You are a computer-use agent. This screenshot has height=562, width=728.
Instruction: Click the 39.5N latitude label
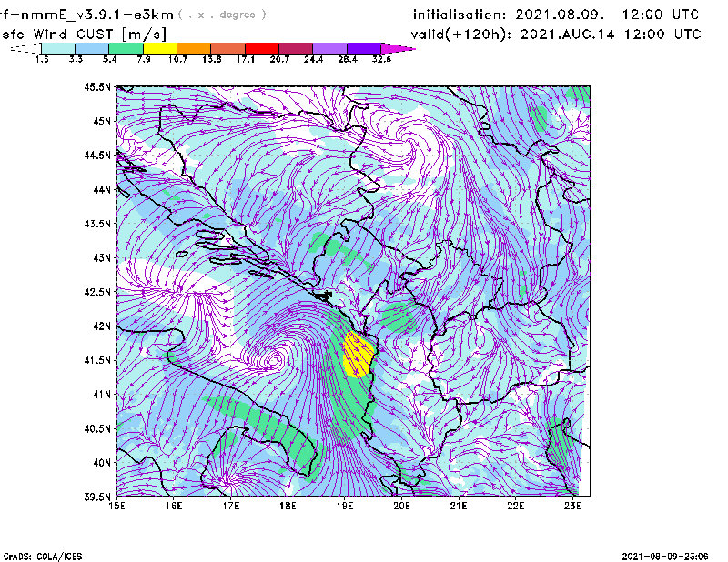[97, 497]
